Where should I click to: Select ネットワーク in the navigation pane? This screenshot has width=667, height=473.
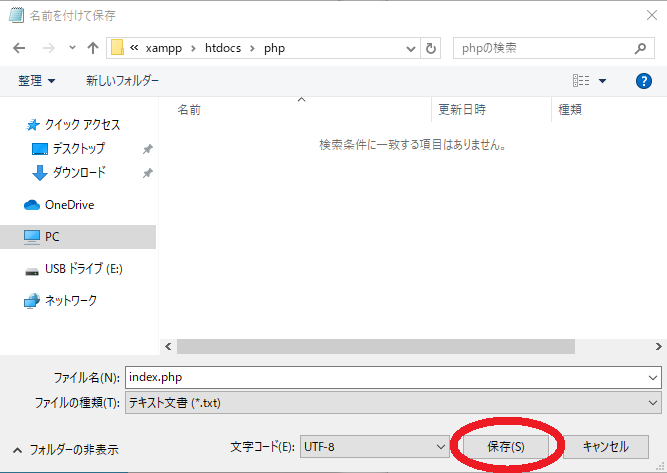pyautogui.click(x=60, y=301)
